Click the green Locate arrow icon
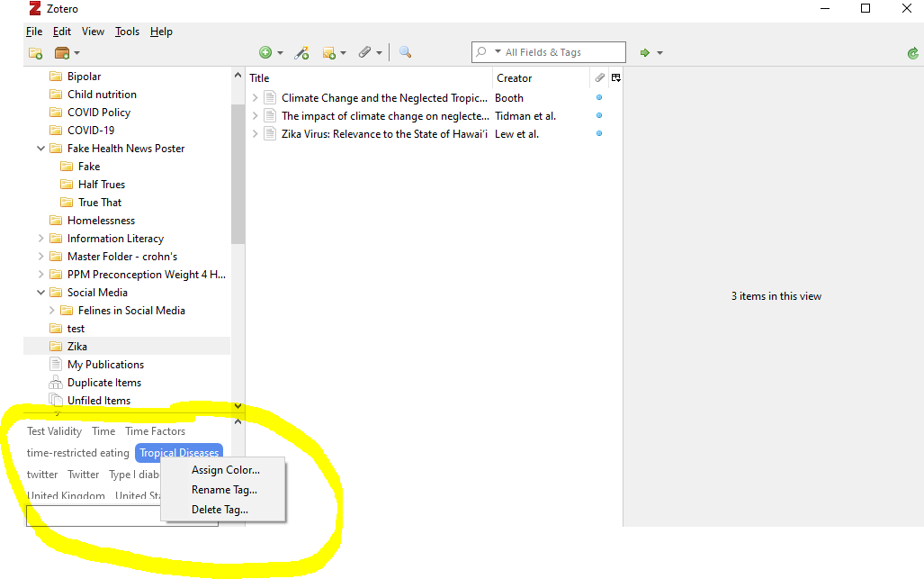The image size is (924, 579). 645,52
